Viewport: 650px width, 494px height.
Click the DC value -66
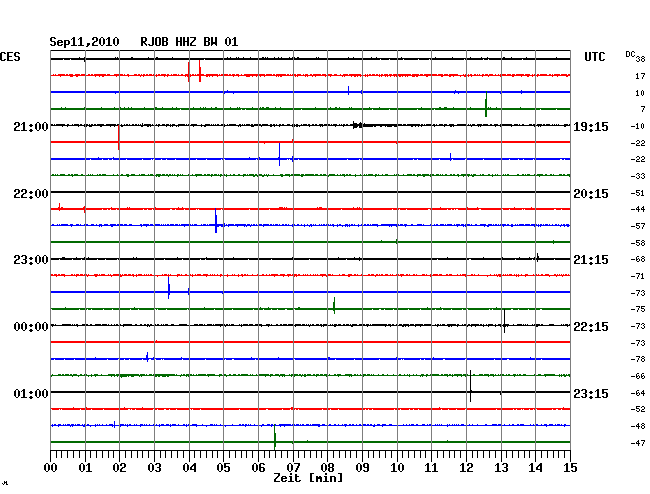pos(638,376)
